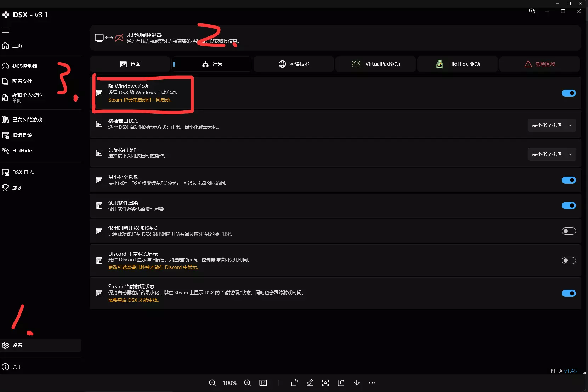Viewport: 588px width, 392px height.
Task: Click the Discord 丰富状态显示 row icon
Action: (x=99, y=260)
